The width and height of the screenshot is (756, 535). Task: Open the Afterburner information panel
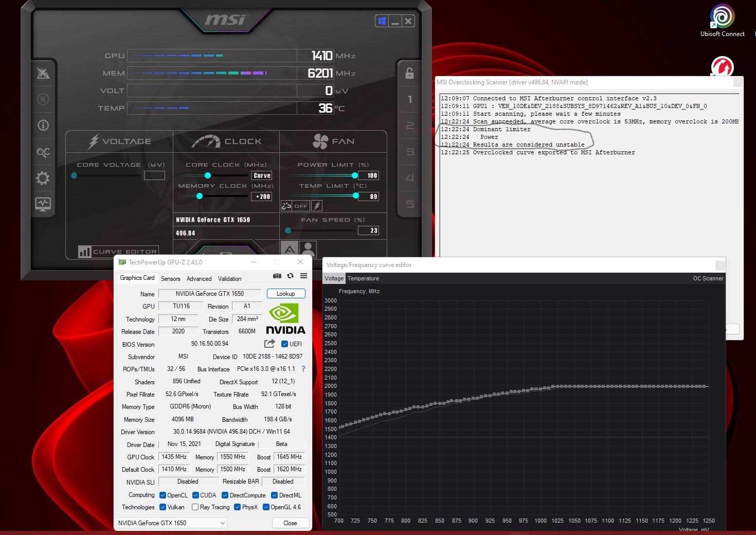point(43,125)
